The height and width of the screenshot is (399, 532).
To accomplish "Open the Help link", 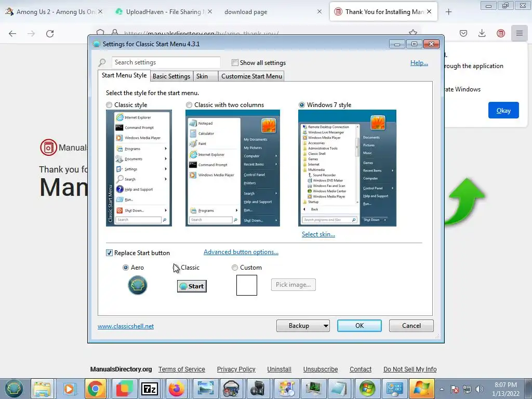I will pos(419,63).
